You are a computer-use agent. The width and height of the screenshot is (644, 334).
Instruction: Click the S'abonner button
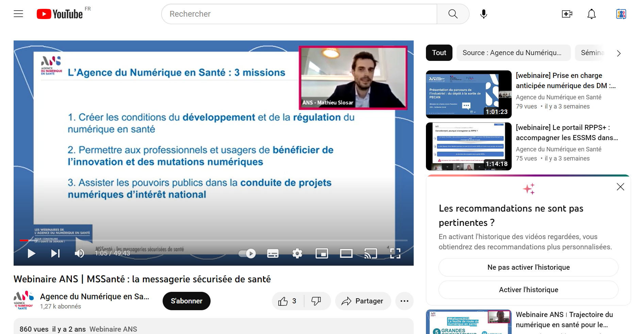(186, 301)
